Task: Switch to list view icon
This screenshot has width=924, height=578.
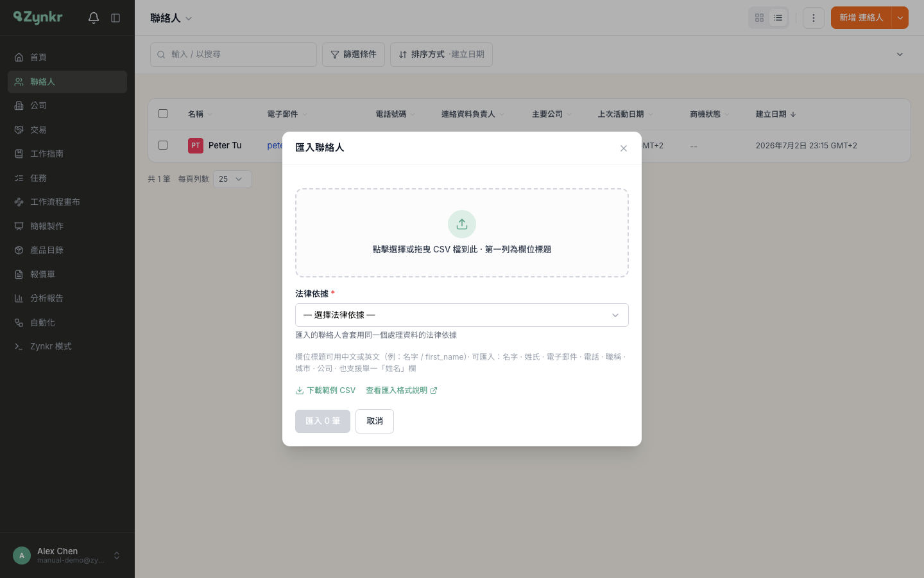Action: pos(778,18)
